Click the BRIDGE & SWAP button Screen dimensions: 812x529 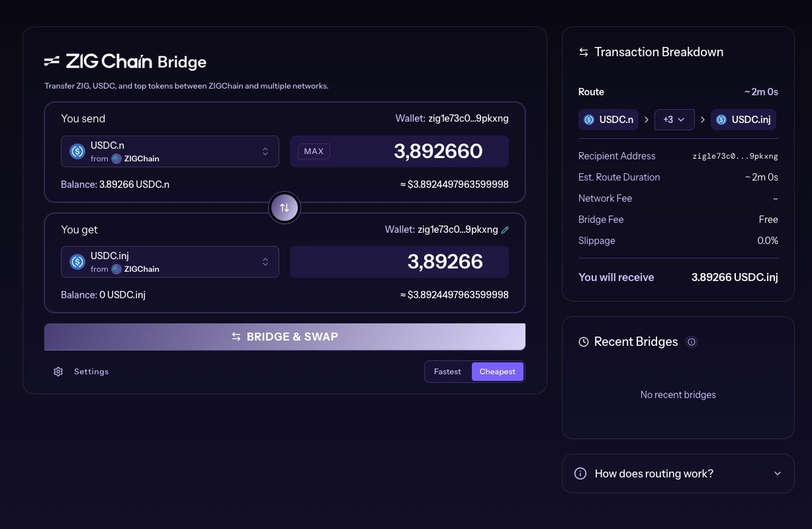tap(285, 337)
